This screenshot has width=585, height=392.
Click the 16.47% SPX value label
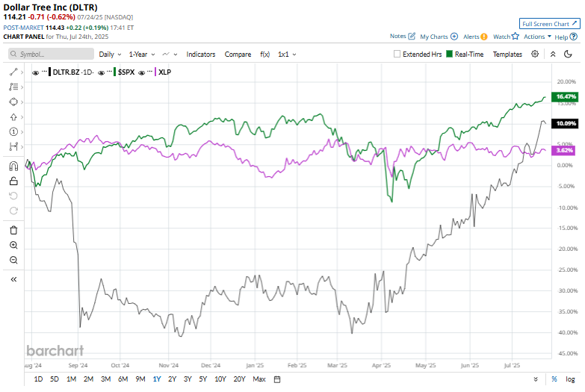(x=566, y=96)
